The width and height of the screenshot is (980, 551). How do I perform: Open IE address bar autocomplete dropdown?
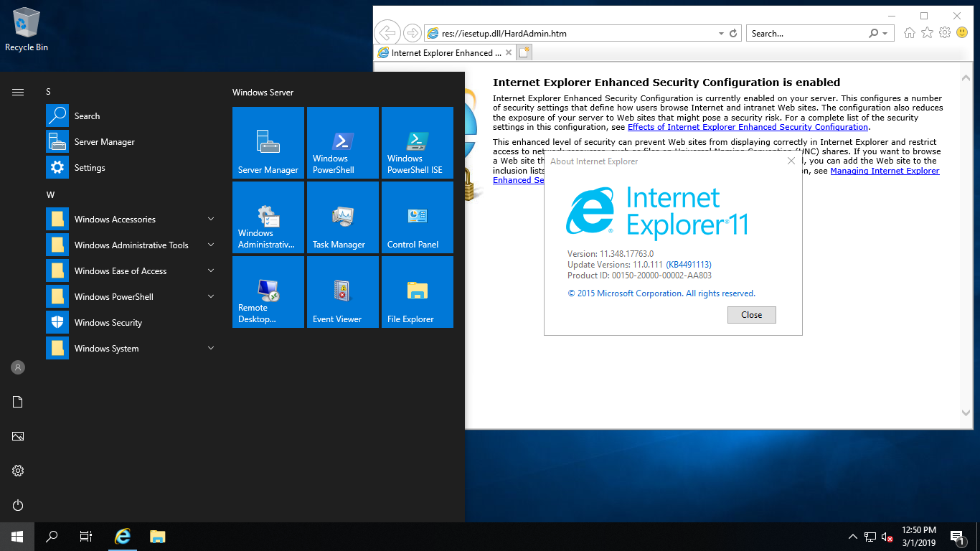[722, 34]
